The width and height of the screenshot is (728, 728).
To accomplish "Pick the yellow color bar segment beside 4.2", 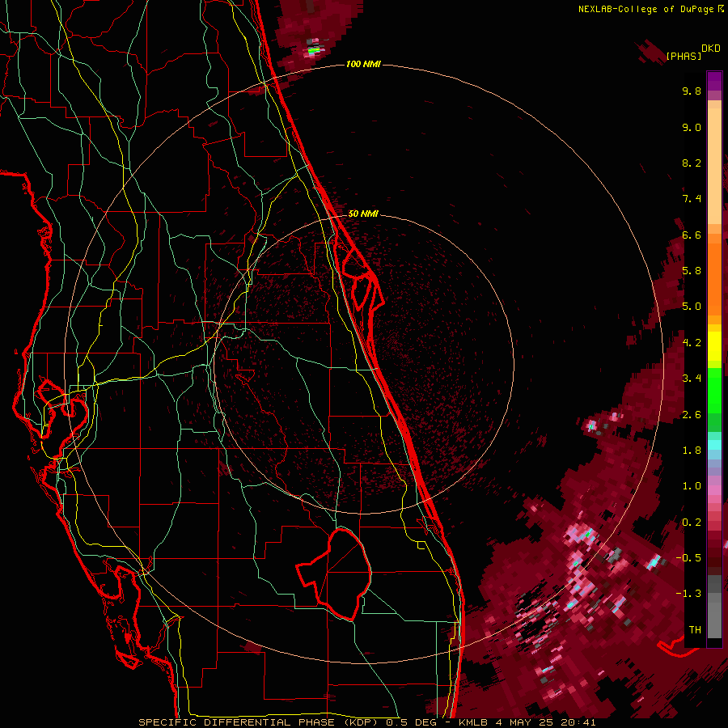I will [714, 345].
